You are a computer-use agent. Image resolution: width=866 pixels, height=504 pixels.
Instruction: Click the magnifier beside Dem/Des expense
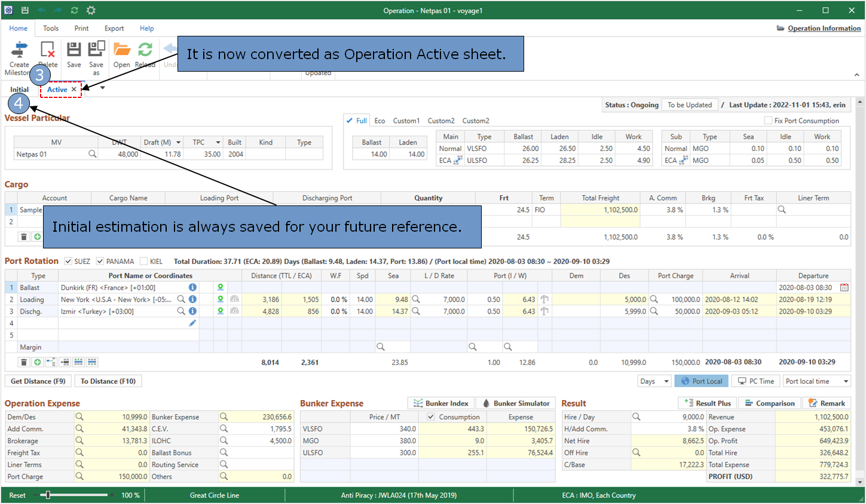tap(79, 417)
